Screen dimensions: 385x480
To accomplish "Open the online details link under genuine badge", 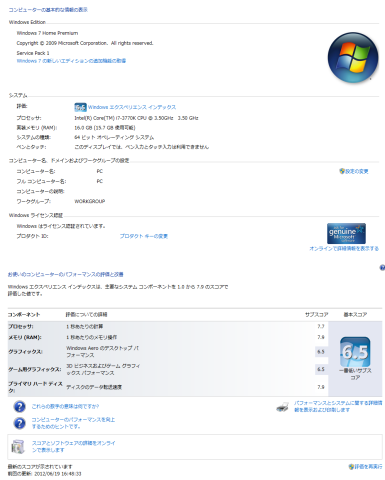I will [x=344, y=249].
